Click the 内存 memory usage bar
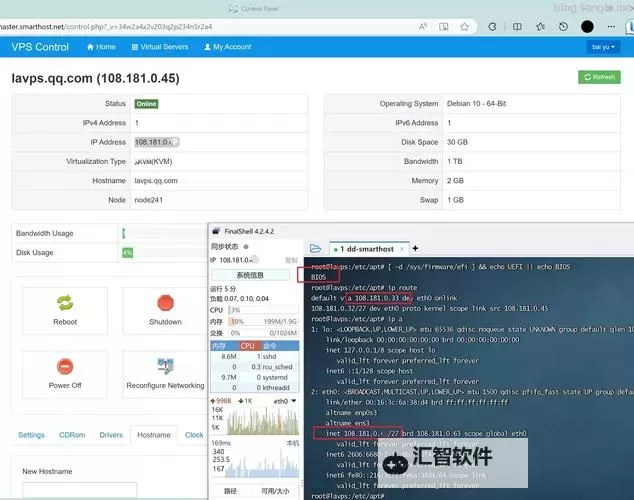634x500 pixels. click(x=263, y=322)
